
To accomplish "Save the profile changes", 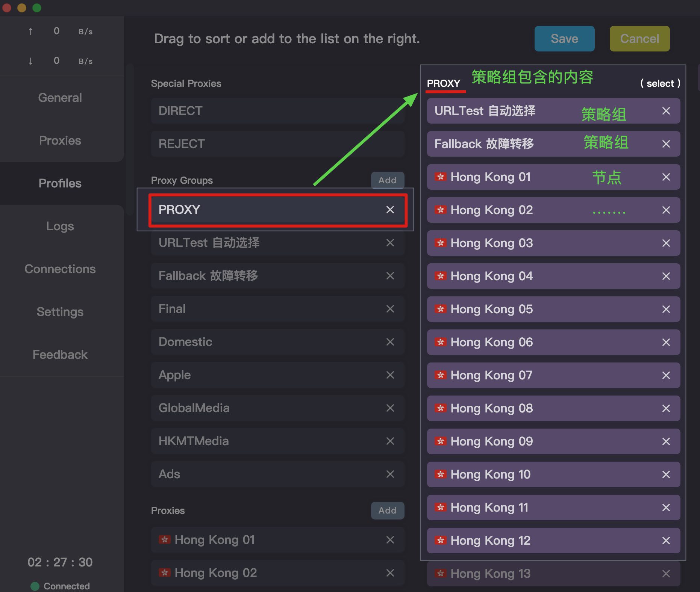I will click(564, 39).
